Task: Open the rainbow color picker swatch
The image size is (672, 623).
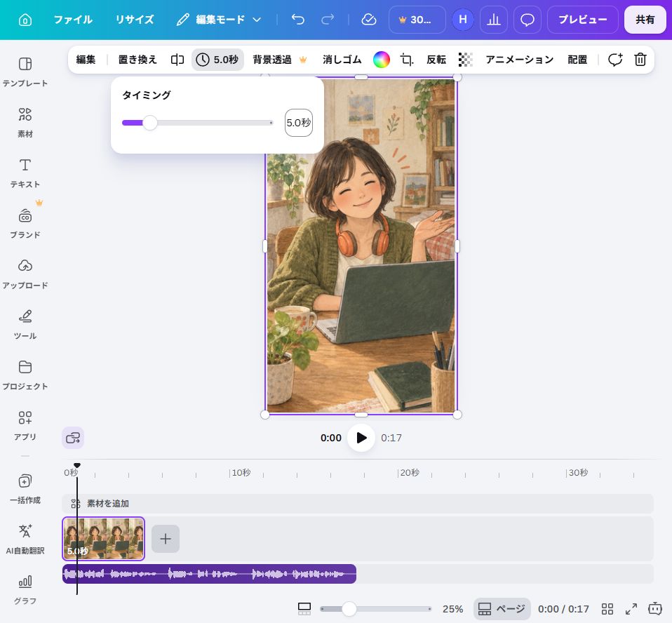Action: coord(382,60)
